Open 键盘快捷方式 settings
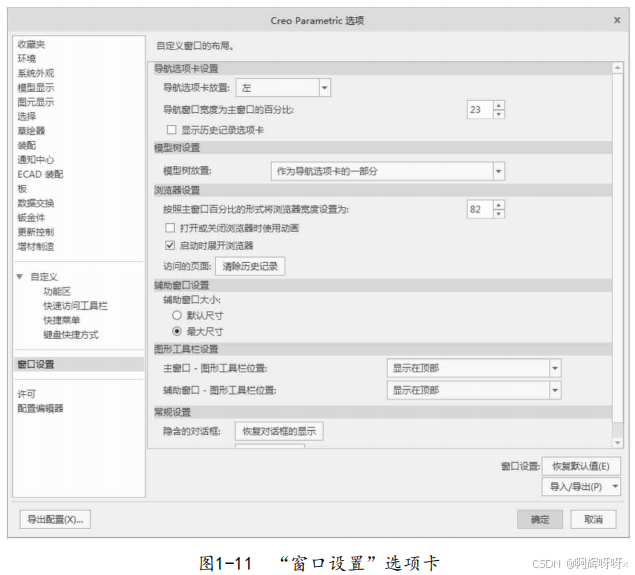 pos(71,335)
